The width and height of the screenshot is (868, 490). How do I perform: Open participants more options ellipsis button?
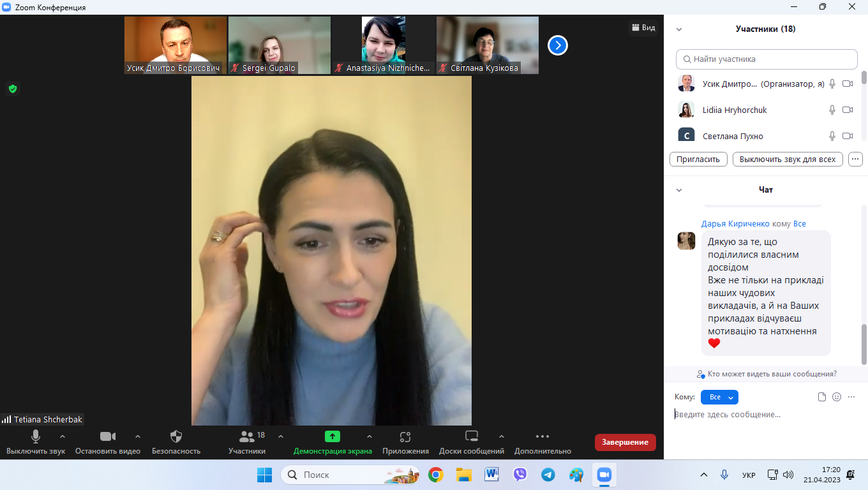[856, 159]
